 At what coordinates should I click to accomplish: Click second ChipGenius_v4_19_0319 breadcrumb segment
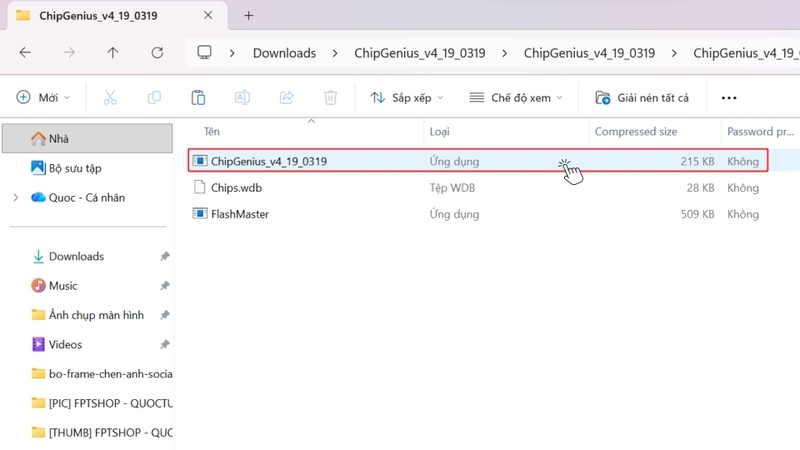point(589,53)
